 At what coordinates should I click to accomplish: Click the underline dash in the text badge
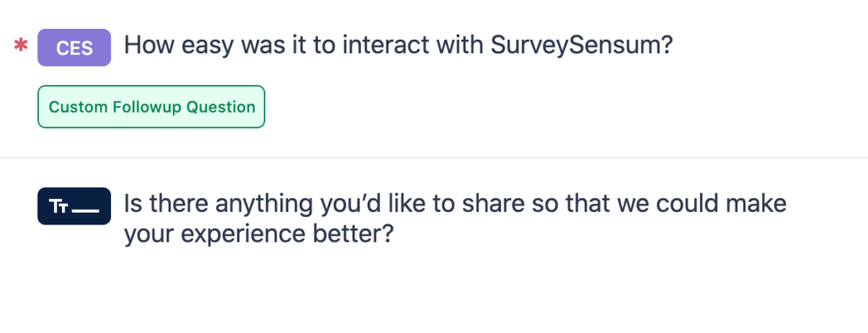(x=86, y=211)
